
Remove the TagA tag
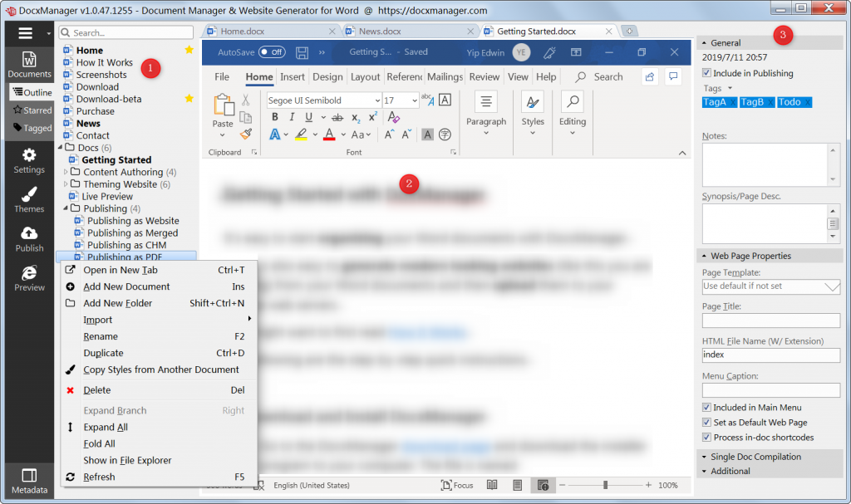coord(733,102)
